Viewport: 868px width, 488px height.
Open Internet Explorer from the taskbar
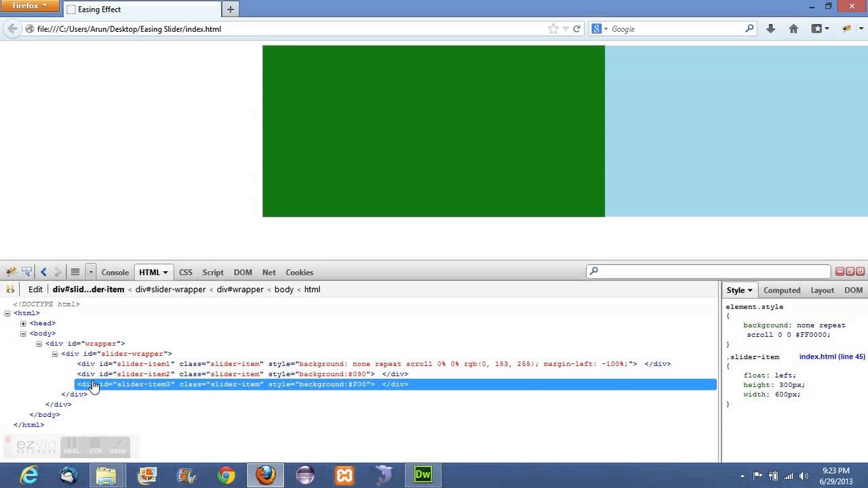point(29,475)
